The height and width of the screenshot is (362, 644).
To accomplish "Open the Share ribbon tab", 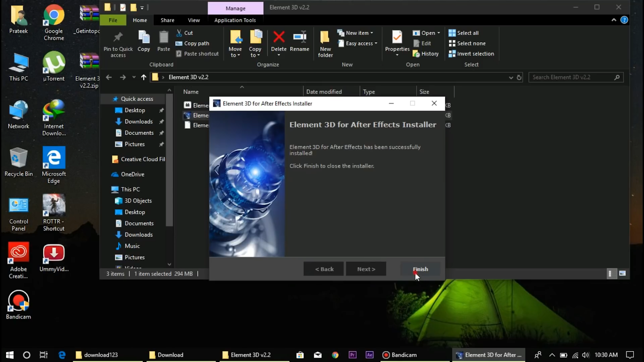I will pos(167,20).
